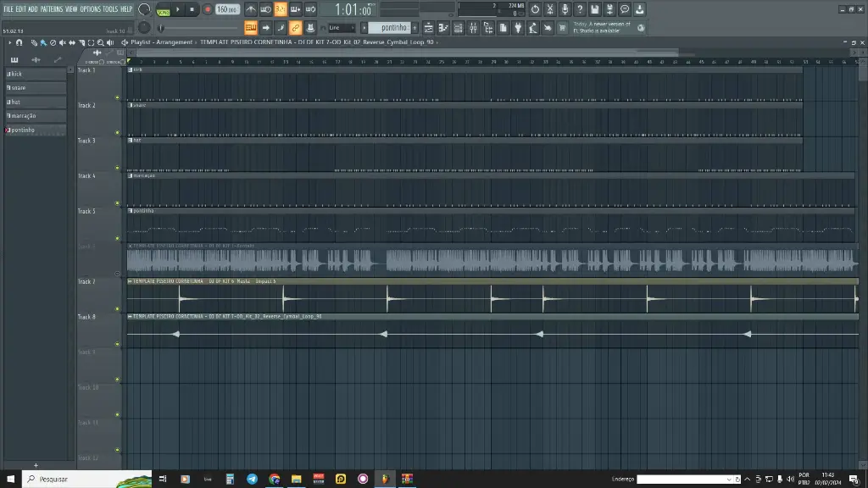
Task: Toggle the recording countdown 3-2-1 icon
Action: tap(281, 9)
